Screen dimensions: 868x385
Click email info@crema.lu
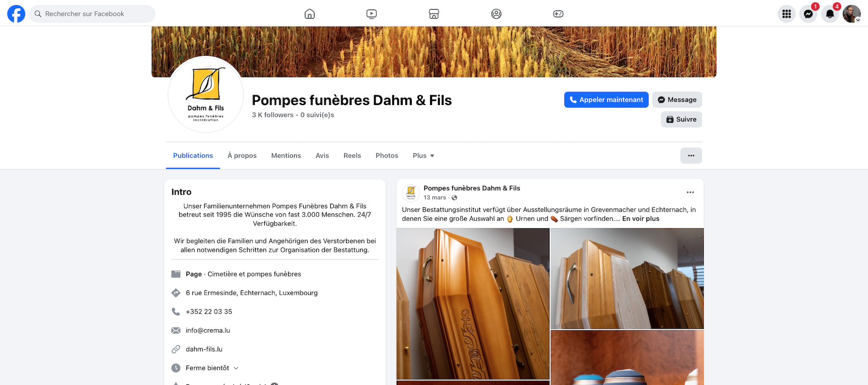(x=208, y=331)
